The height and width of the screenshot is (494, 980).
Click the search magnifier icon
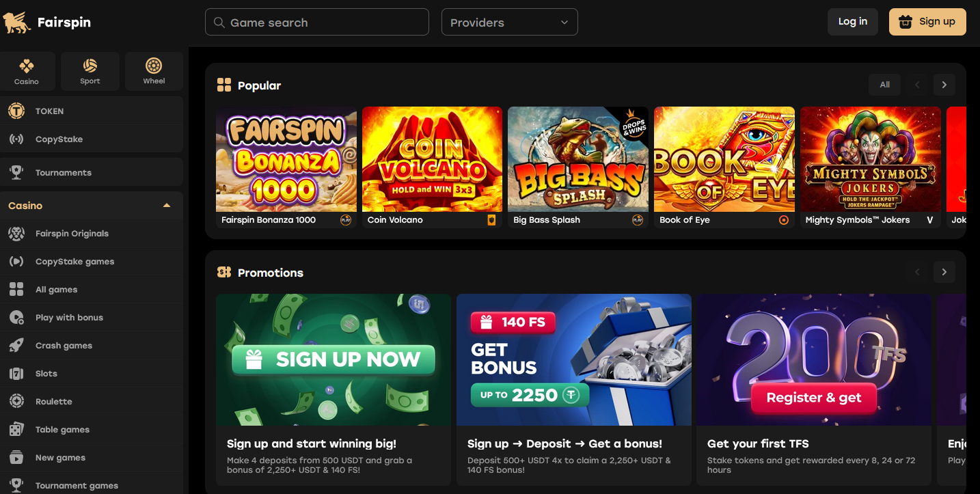(219, 23)
